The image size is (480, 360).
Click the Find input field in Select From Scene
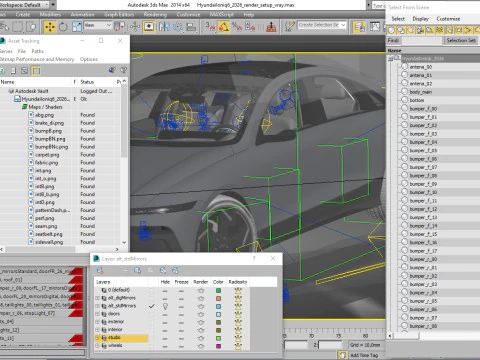pyautogui.click(x=421, y=40)
